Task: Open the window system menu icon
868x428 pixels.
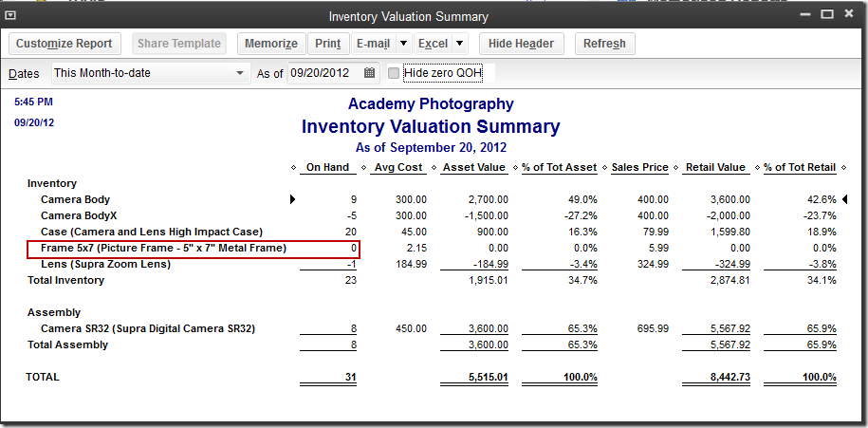Action: point(10,16)
